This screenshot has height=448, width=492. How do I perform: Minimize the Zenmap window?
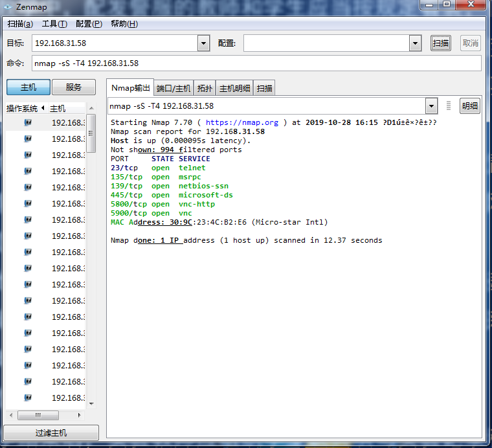[x=429, y=5]
